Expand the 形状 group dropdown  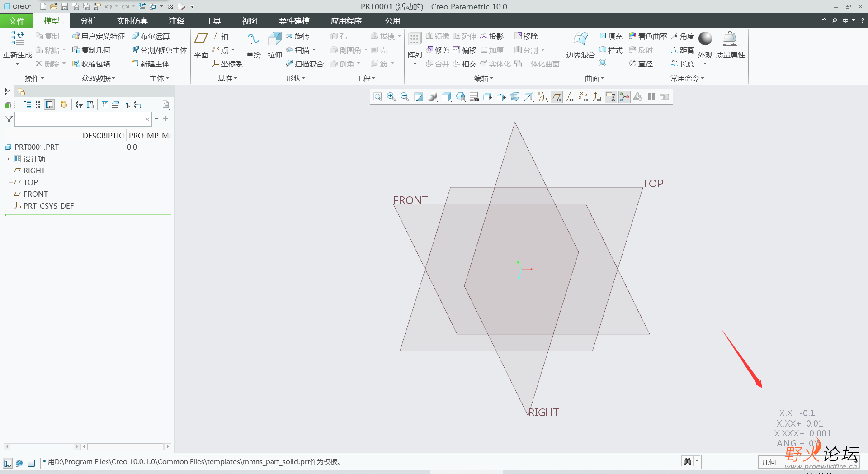pyautogui.click(x=296, y=78)
